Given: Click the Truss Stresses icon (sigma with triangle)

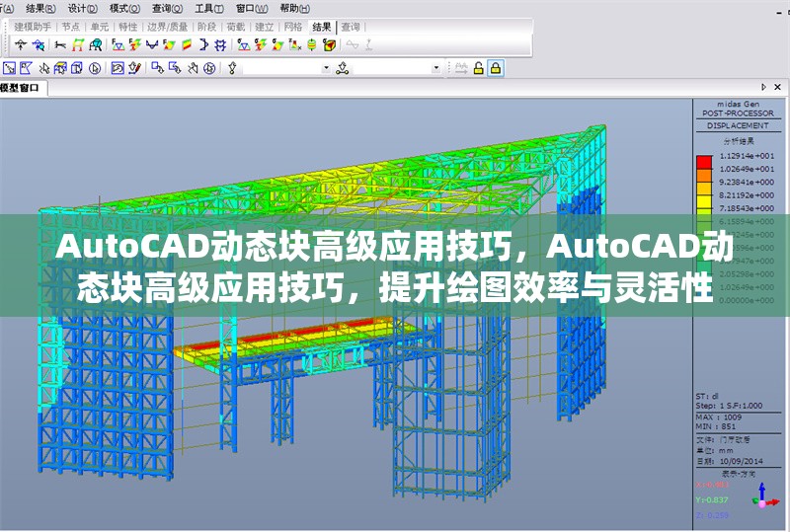Looking at the screenshot, I should click(x=243, y=44).
